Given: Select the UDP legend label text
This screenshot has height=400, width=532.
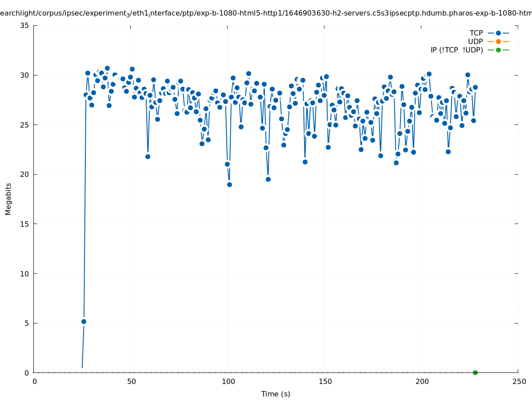Looking at the screenshot, I should [x=475, y=41].
